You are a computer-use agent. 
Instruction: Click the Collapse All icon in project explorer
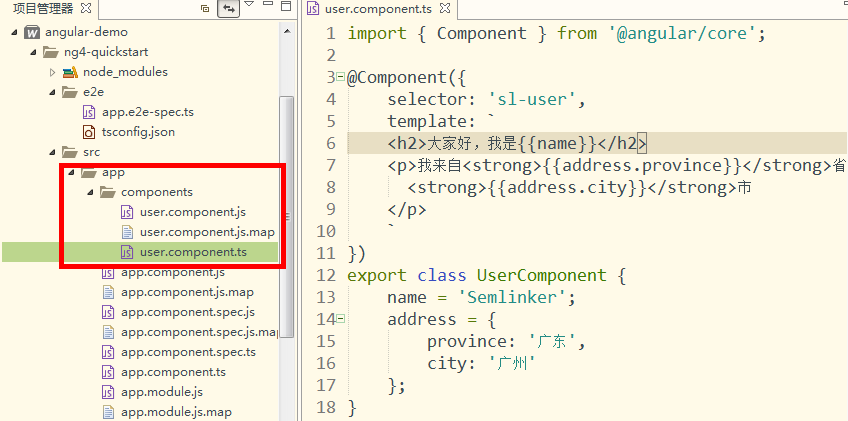pos(205,8)
